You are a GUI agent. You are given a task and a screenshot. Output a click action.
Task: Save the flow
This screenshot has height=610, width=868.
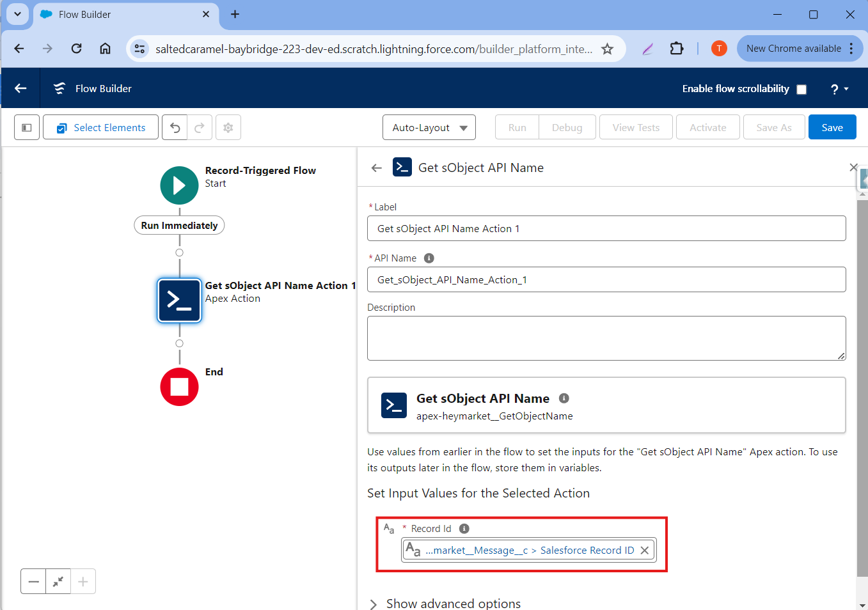[832, 128]
